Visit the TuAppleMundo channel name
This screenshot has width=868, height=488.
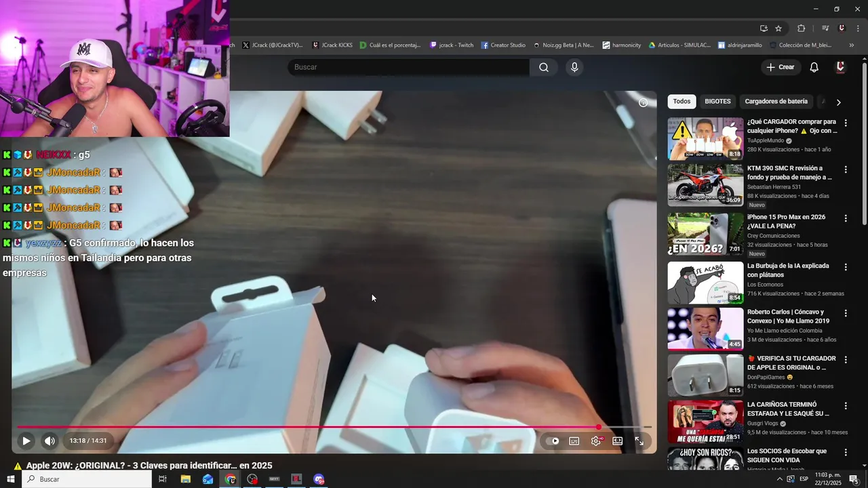pyautogui.click(x=766, y=140)
